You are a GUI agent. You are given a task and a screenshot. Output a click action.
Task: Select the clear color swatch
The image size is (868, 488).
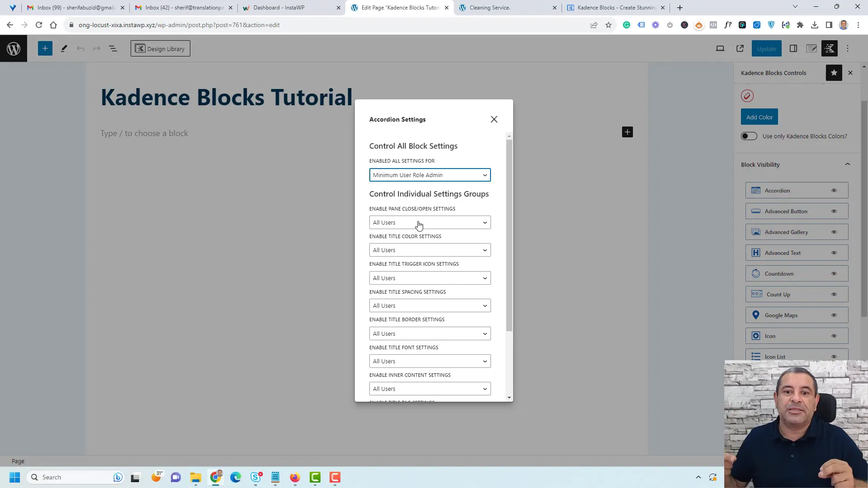point(747,96)
